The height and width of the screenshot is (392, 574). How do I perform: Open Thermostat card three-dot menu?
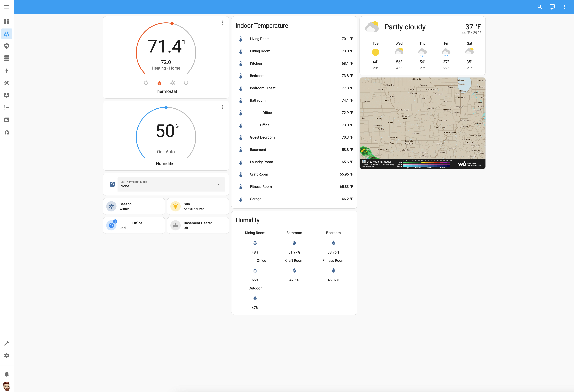223,23
